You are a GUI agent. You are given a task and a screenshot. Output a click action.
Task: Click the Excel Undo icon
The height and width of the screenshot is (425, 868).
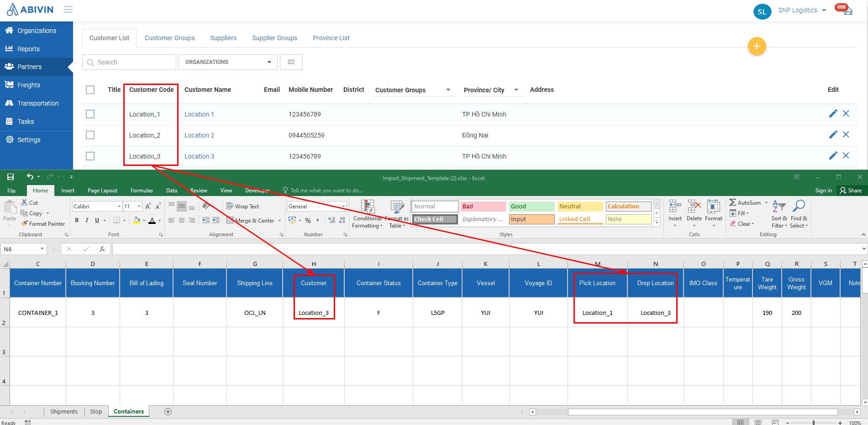pos(30,177)
